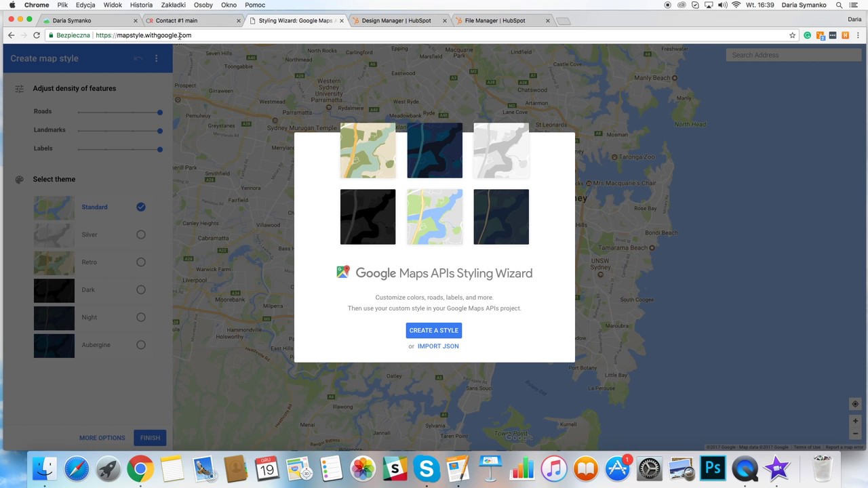Viewport: 868px width, 488px height.
Task: Zoom in the map with plus button
Action: click(855, 421)
